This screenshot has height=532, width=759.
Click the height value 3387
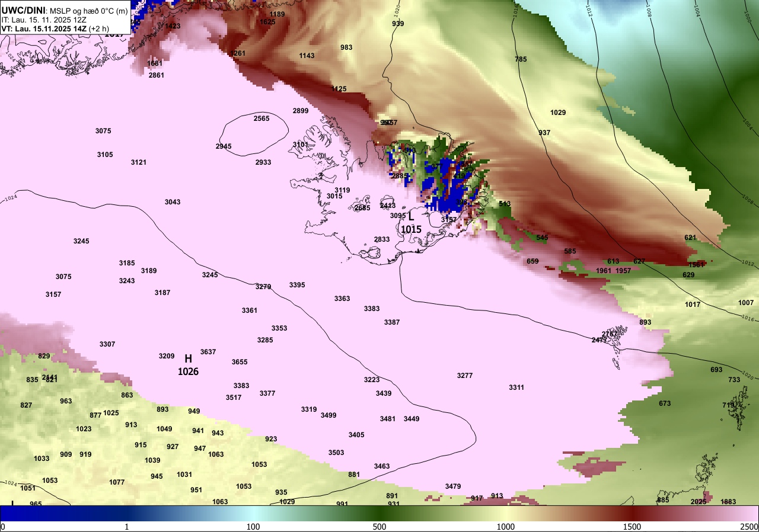(392, 322)
